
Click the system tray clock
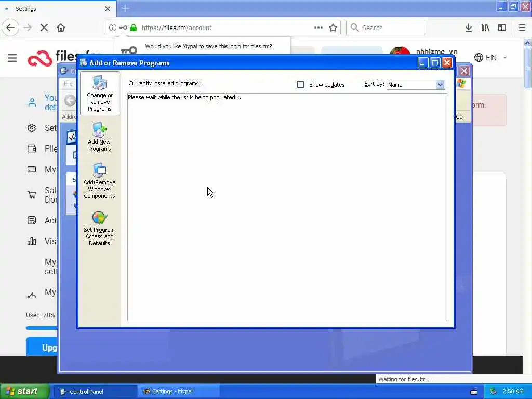(513, 392)
